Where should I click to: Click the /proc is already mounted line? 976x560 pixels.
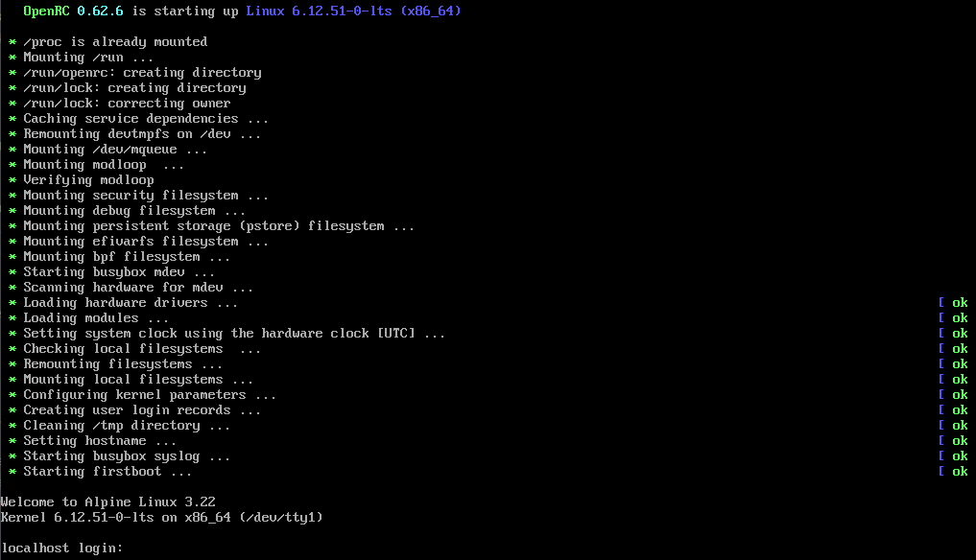pyautogui.click(x=115, y=42)
